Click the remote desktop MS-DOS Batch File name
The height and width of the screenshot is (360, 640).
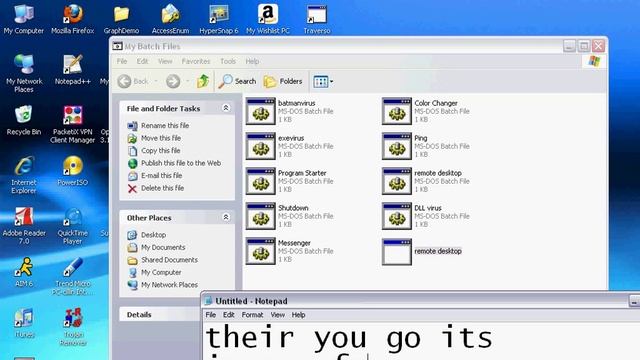point(438,173)
